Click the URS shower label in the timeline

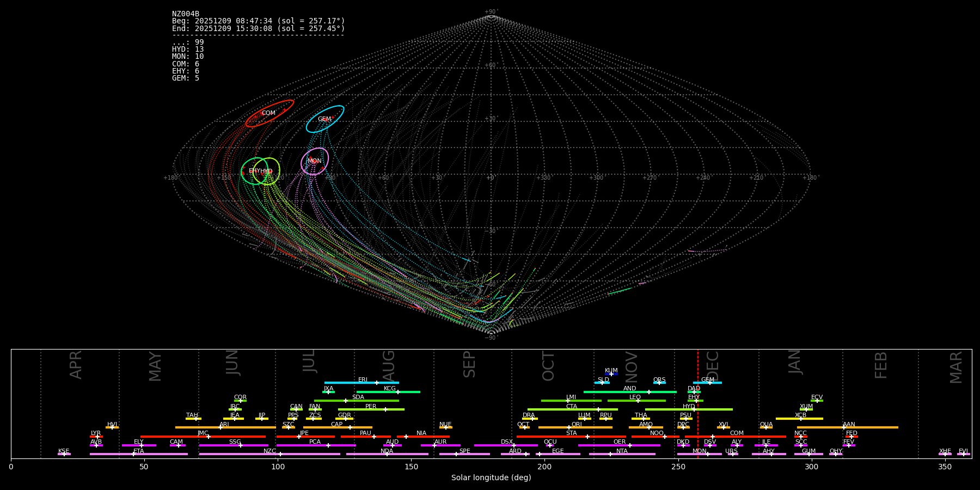pos(731,451)
